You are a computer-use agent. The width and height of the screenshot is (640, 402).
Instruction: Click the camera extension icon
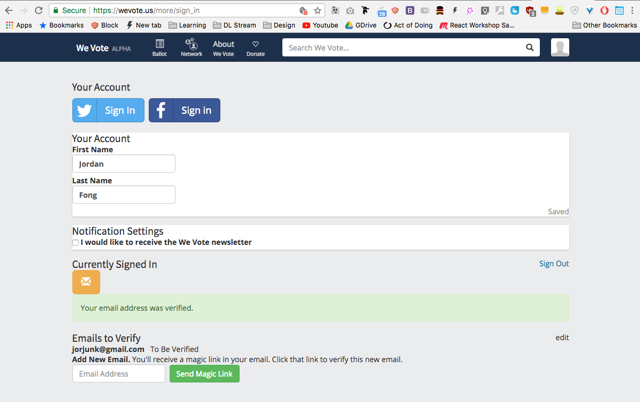coord(350,11)
